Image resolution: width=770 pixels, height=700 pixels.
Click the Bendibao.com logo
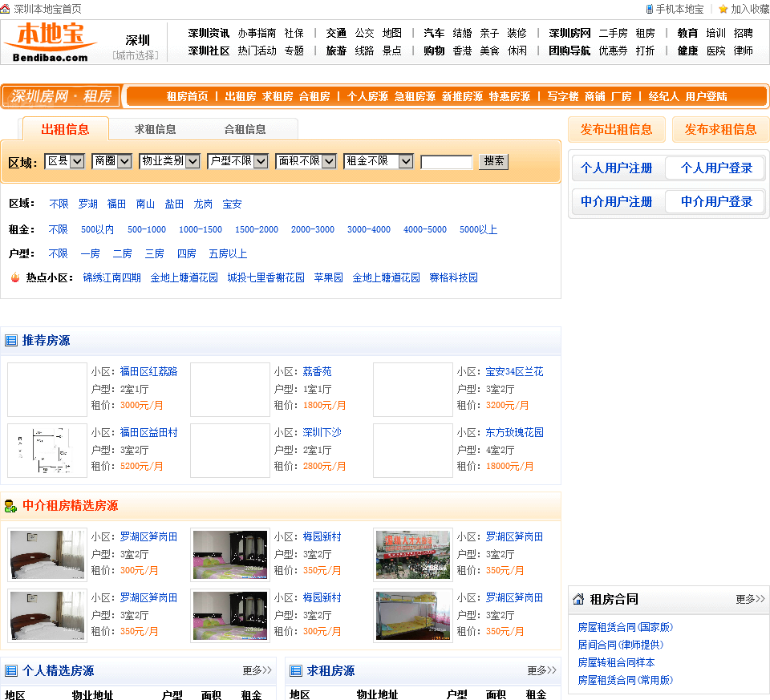coord(50,42)
